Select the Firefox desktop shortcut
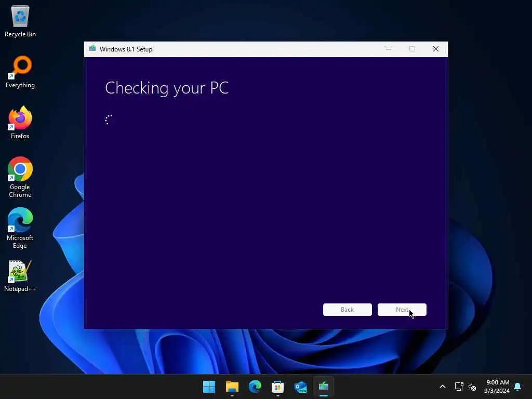532x399 pixels. [x=20, y=123]
